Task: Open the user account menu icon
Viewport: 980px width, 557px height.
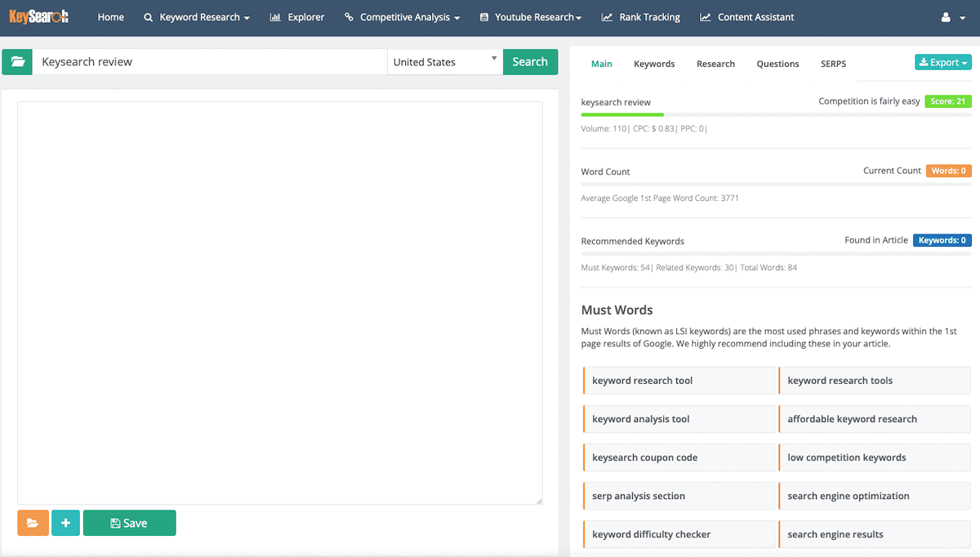Action: click(x=951, y=17)
